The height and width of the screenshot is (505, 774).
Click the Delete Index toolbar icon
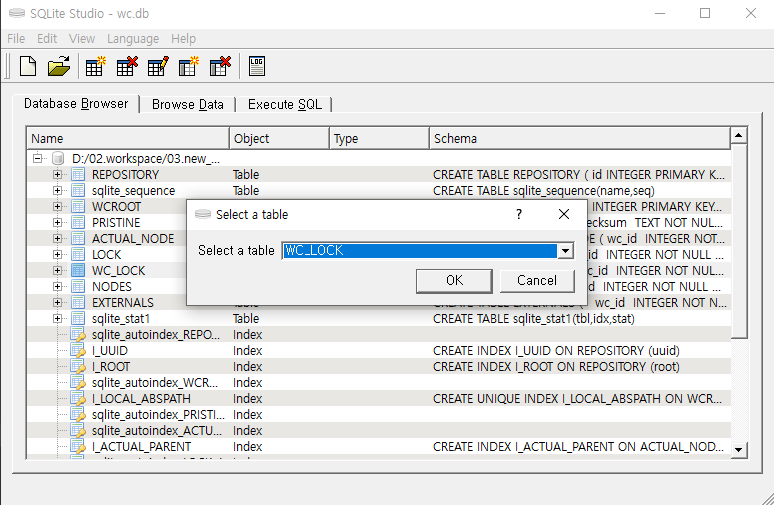click(220, 66)
